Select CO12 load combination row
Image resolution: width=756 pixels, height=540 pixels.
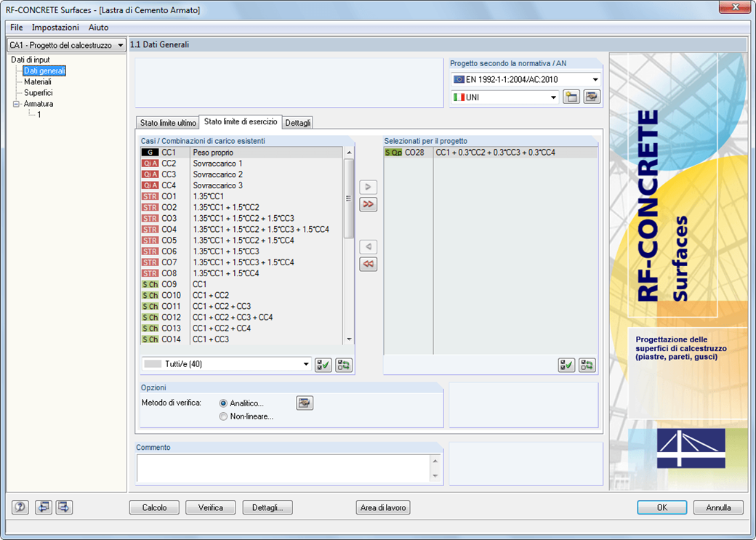click(241, 318)
